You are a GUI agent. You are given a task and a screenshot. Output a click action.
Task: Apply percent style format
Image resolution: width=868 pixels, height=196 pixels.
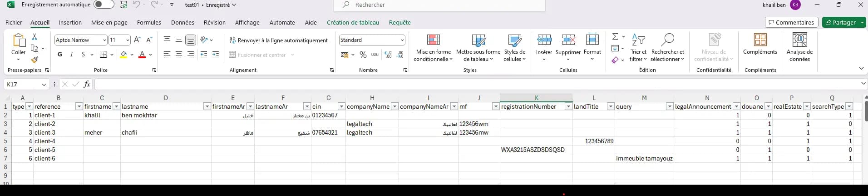[363, 55]
